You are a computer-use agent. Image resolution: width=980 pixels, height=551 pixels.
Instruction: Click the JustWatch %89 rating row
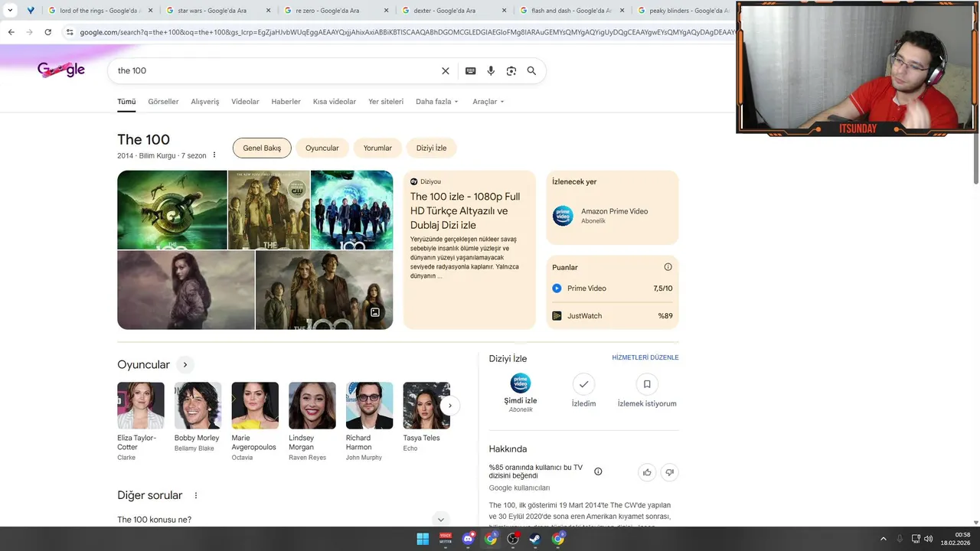pyautogui.click(x=612, y=316)
